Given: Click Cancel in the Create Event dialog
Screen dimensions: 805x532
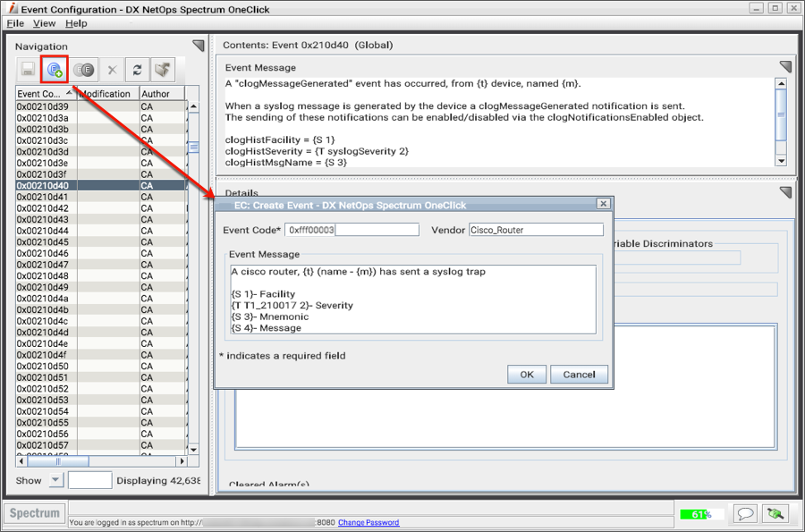Looking at the screenshot, I should coord(579,375).
